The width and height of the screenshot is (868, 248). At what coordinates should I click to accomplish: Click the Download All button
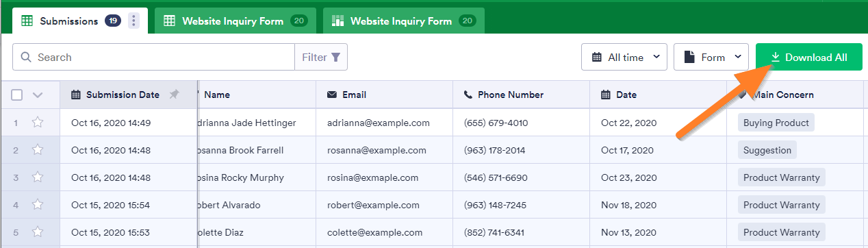point(808,58)
